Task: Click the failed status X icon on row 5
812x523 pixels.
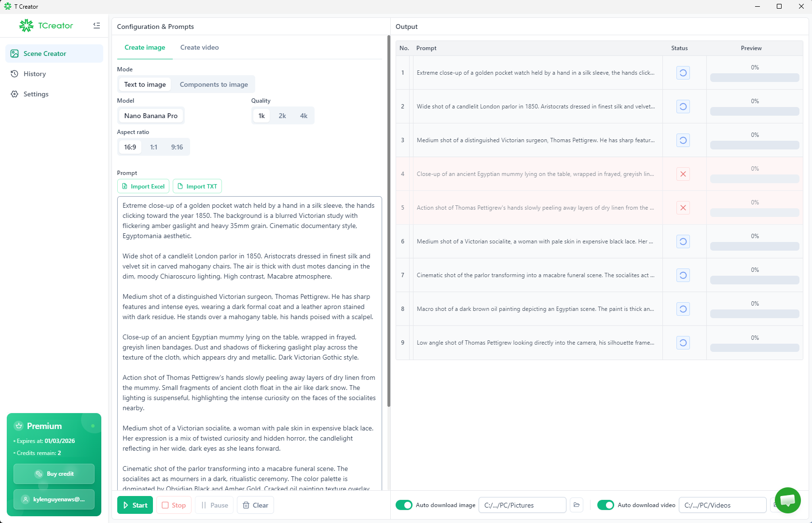Action: 683,208
